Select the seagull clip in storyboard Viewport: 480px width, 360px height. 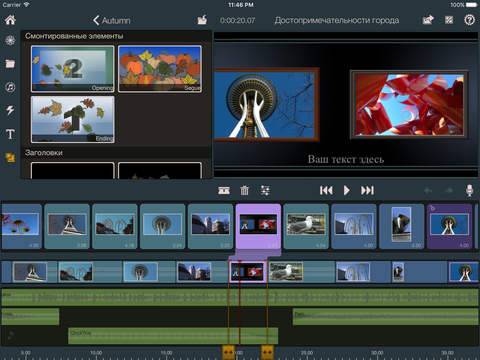(x=306, y=226)
